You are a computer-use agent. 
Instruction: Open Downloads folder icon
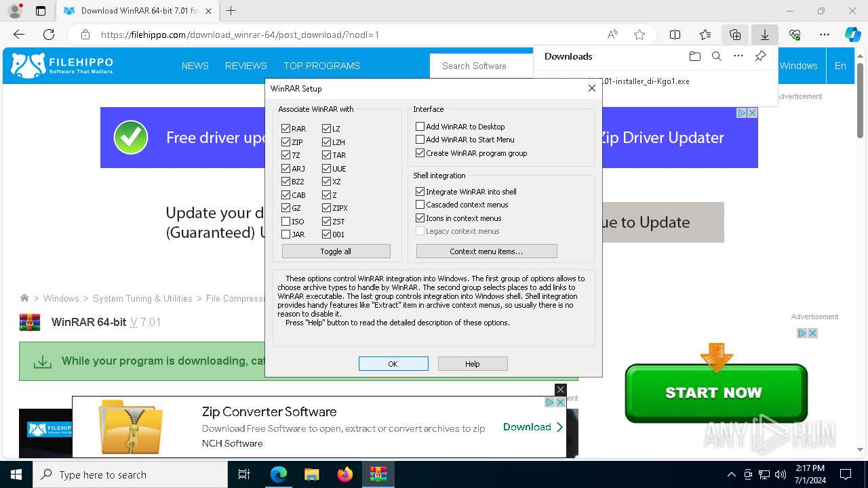point(694,56)
